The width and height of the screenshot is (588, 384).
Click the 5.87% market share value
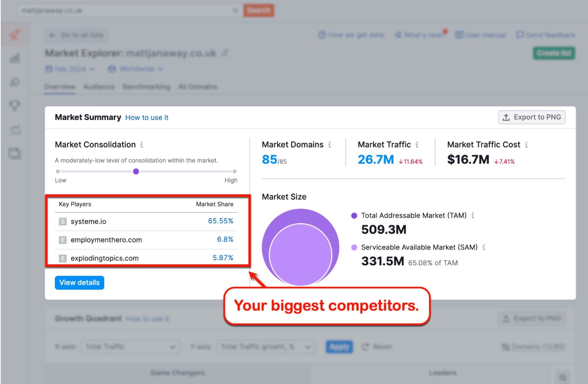[x=223, y=258]
